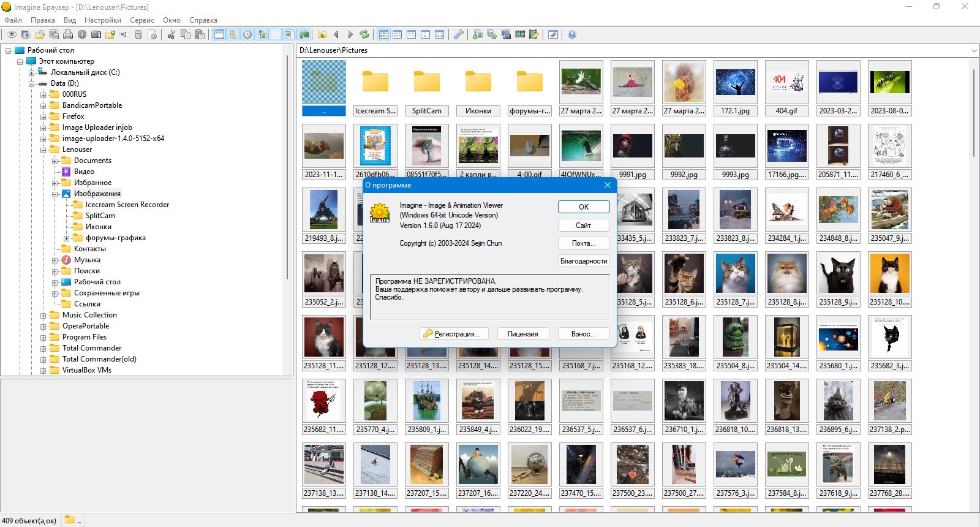Viewport: 980px width, 527px height.
Task: Open the Настройки menu
Action: point(103,20)
